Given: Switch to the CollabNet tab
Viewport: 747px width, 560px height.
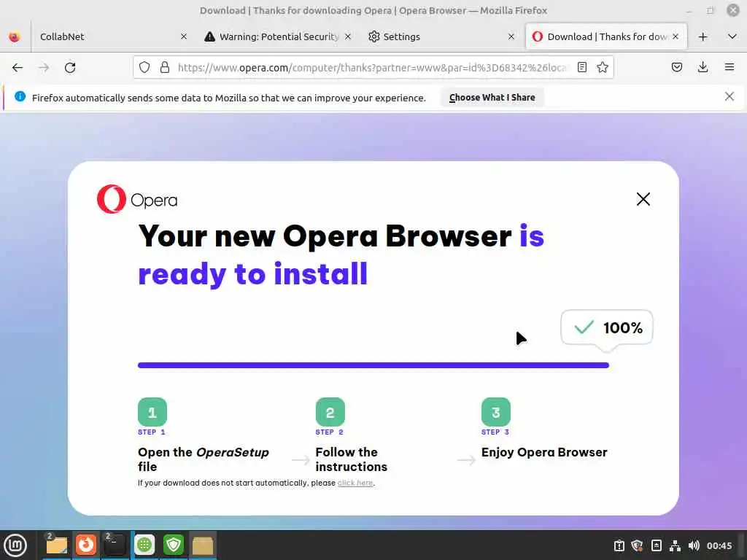Looking at the screenshot, I should click(x=112, y=36).
